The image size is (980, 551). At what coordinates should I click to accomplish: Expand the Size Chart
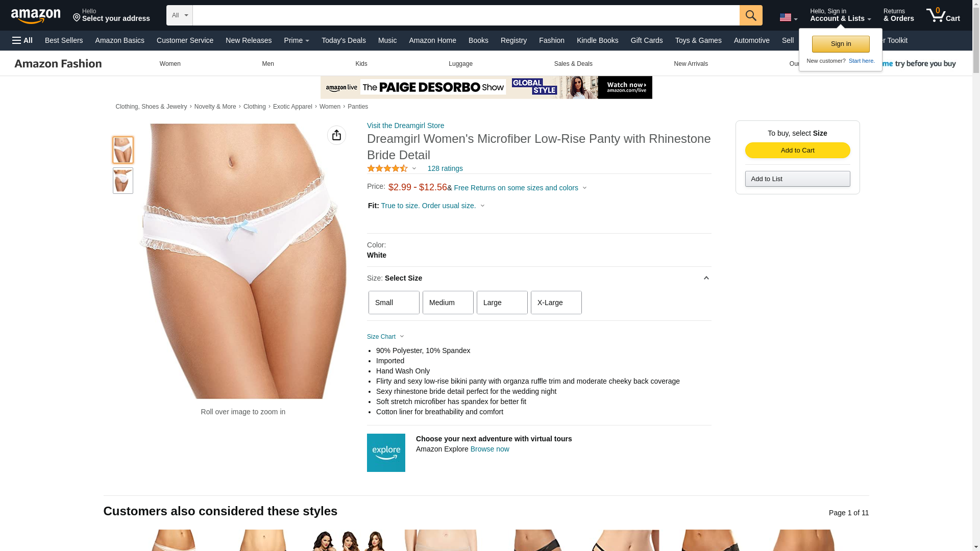coord(385,337)
